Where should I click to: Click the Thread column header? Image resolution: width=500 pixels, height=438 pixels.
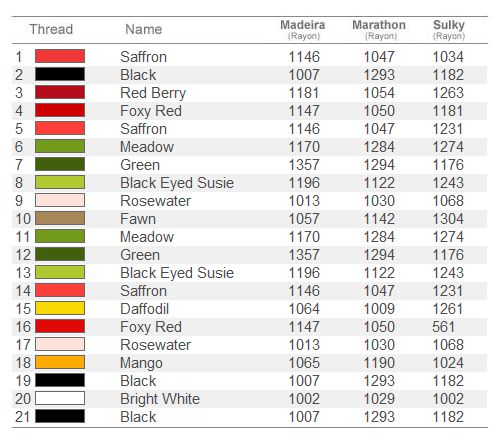pyautogui.click(x=51, y=29)
